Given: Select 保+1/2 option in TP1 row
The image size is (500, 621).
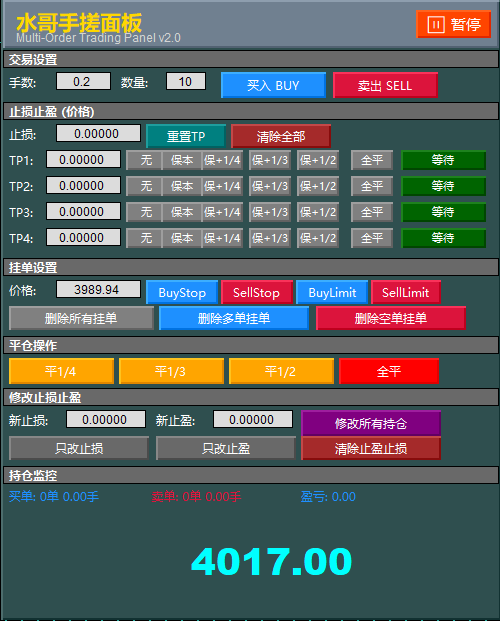Looking at the screenshot, I should coord(318,160).
